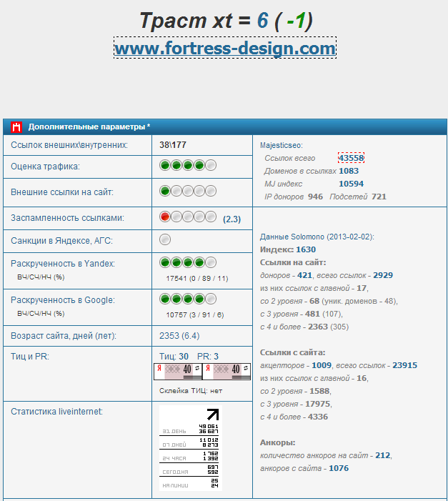Click the second Yandex TIC 40 badge
This screenshot has width=448, height=501.
(x=227, y=372)
